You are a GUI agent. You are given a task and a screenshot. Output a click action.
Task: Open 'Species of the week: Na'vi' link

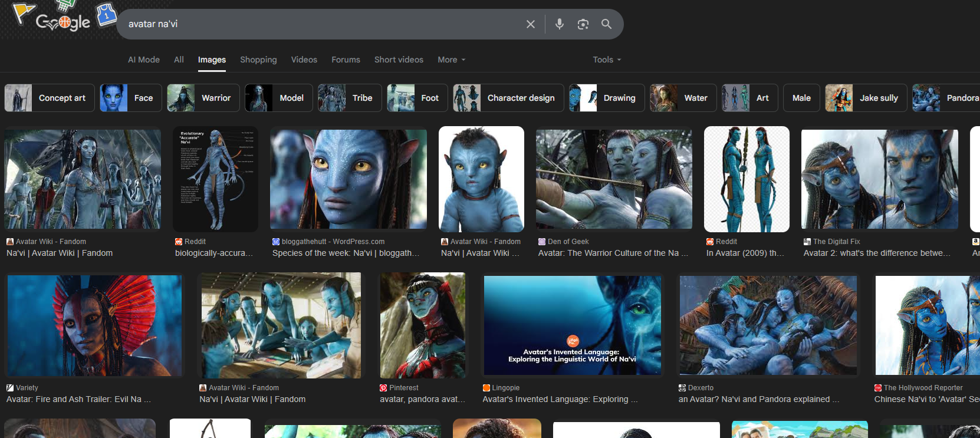click(346, 253)
